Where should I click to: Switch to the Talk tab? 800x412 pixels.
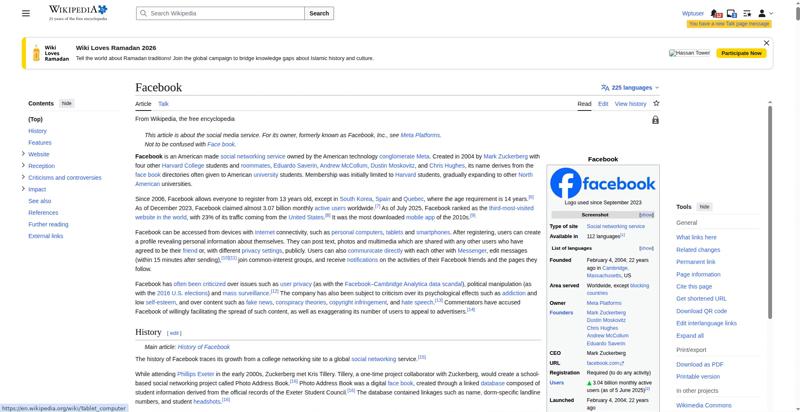click(163, 103)
